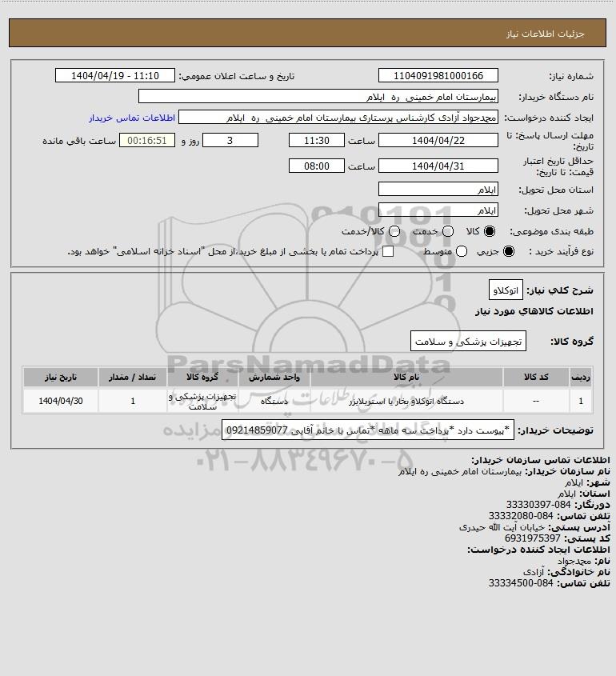Click the item name دستگاه اتوکلاو بخار یا استریلایزر
616x676 pixels.
coord(406,401)
